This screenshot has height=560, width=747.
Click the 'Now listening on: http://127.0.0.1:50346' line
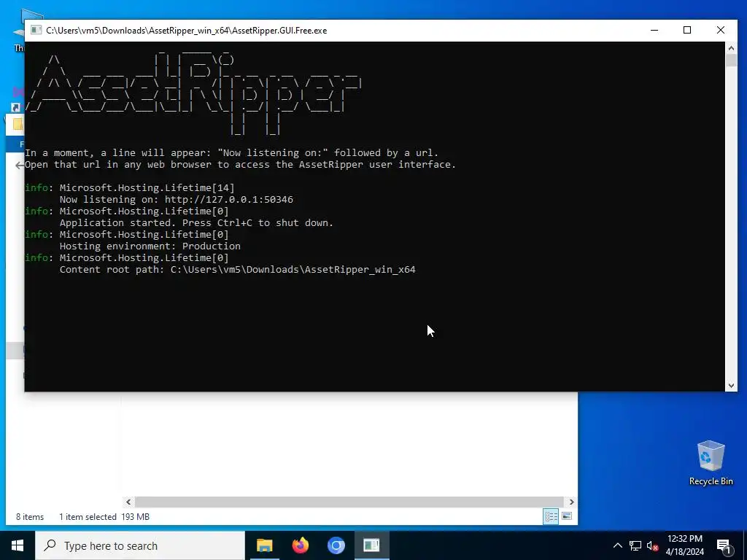[x=177, y=200]
